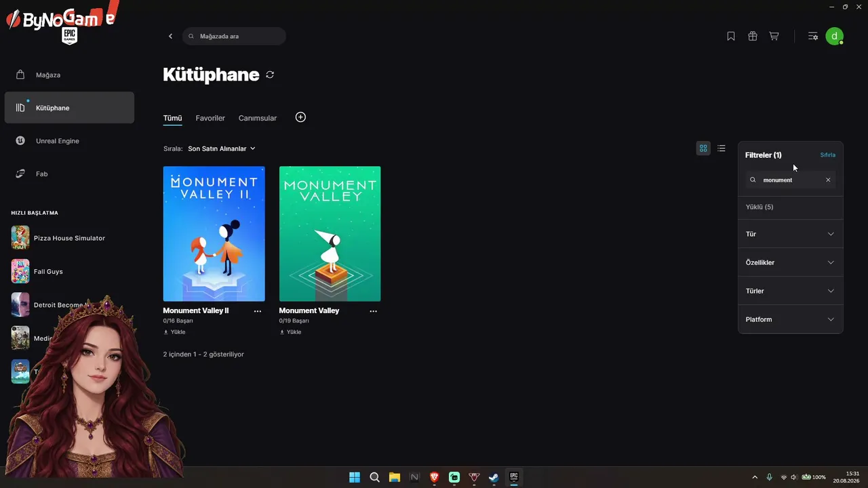The width and height of the screenshot is (868, 488).
Task: Open the shopping cart
Action: click(x=774, y=36)
